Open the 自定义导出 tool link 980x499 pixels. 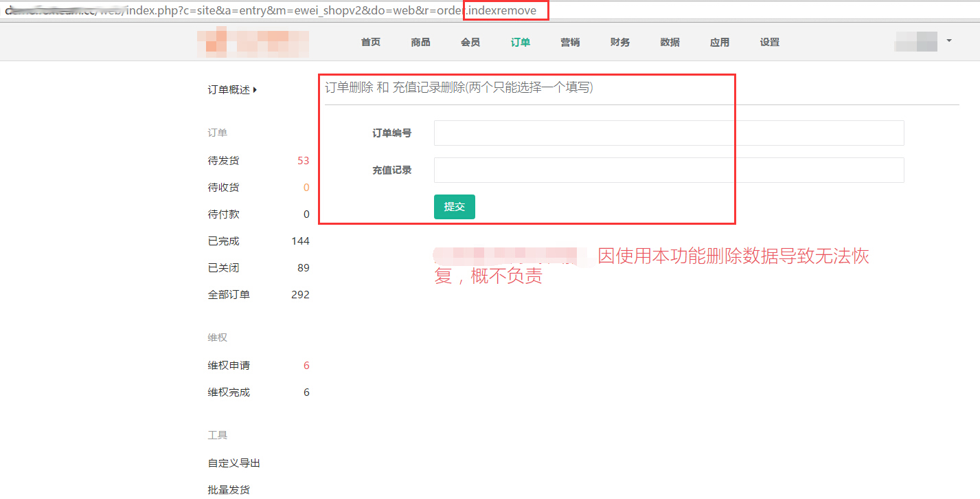point(234,463)
